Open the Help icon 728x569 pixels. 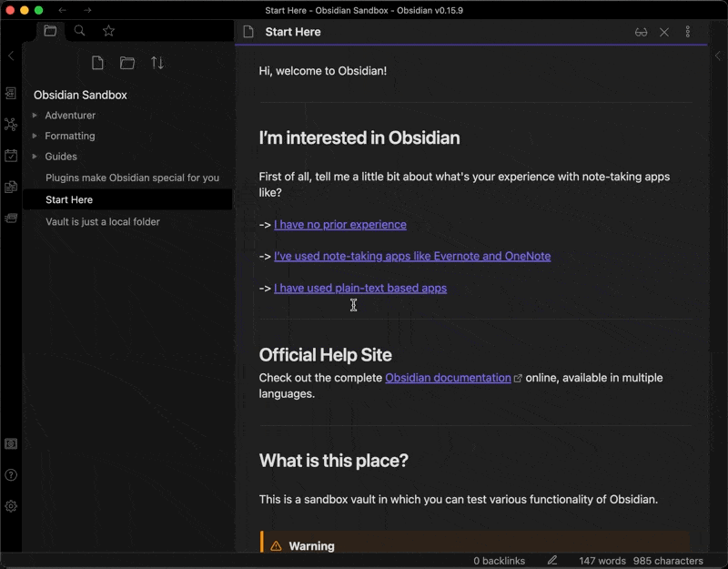point(11,475)
